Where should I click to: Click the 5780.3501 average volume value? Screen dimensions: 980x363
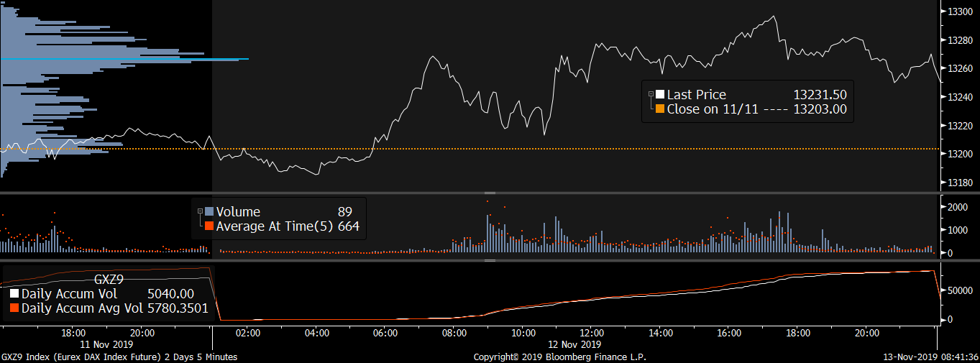[x=178, y=308]
